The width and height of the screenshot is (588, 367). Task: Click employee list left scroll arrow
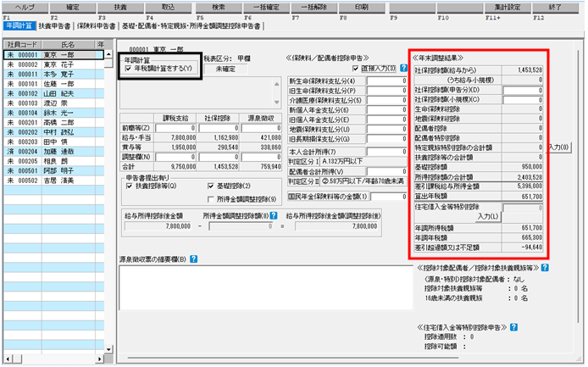8,359
